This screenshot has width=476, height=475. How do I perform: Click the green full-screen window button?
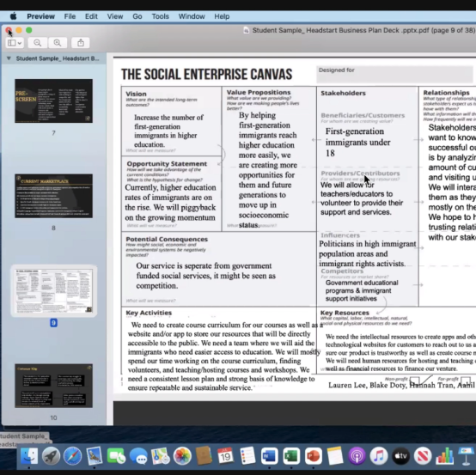(x=29, y=30)
